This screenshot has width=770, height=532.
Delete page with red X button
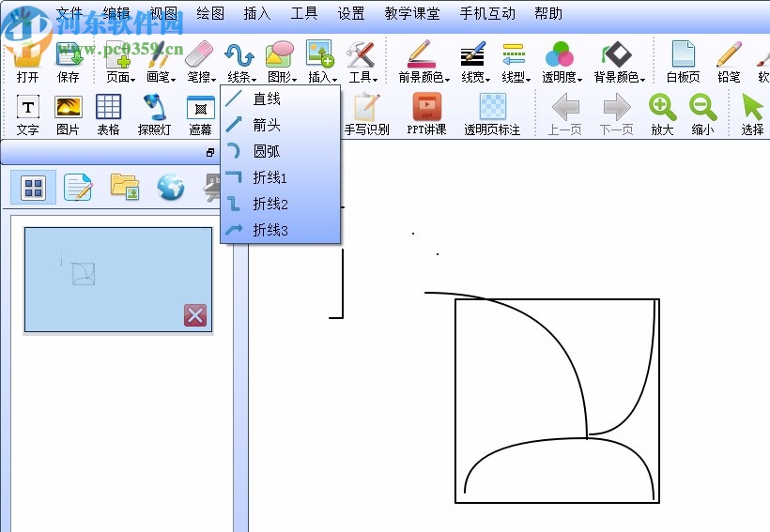(195, 315)
